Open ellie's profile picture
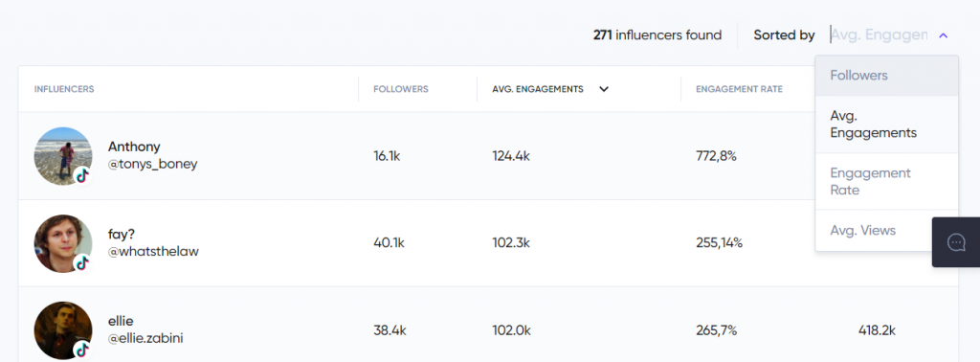The height and width of the screenshot is (362, 980). click(x=63, y=330)
